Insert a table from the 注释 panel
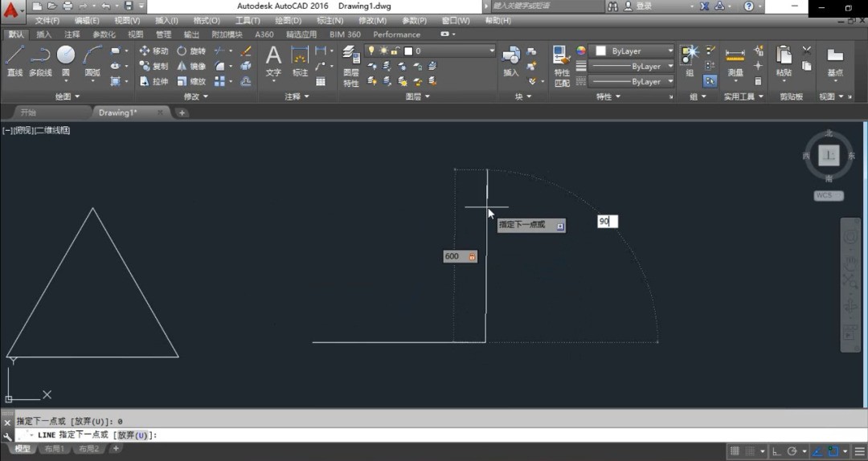Screen dimensions: 868x461 [321, 81]
